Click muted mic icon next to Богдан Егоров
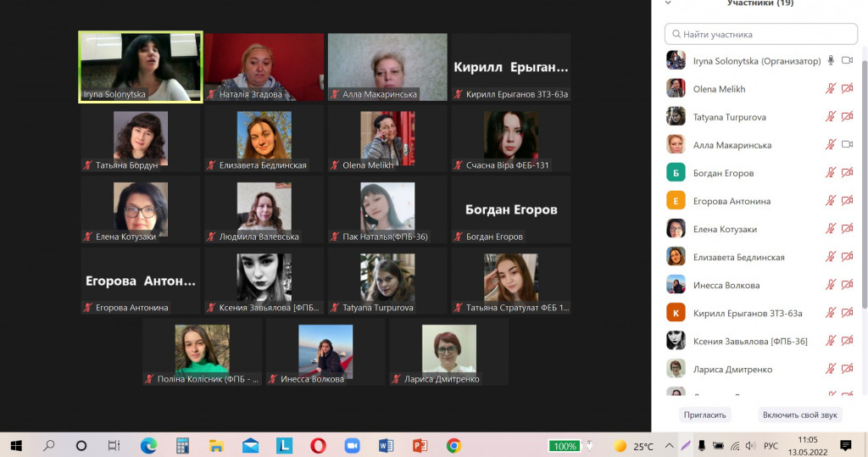Image resolution: width=868 pixels, height=457 pixels. [x=831, y=173]
